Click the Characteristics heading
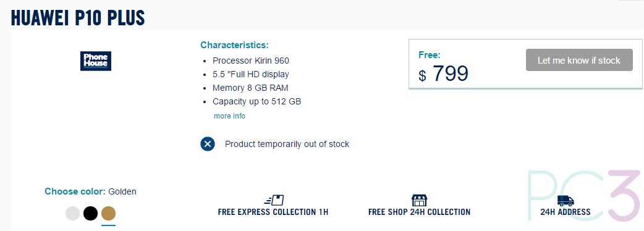Screen dimensions: 644x231 coord(234,44)
